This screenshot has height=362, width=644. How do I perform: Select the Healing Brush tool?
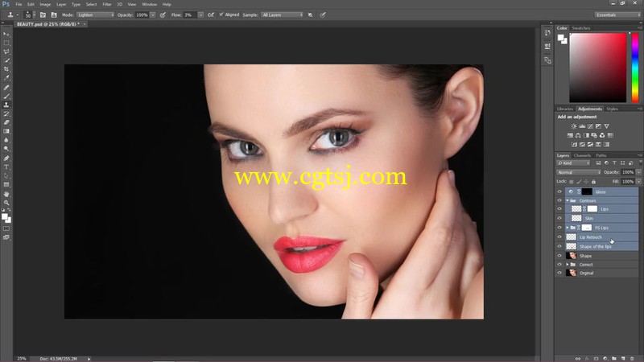click(x=6, y=88)
